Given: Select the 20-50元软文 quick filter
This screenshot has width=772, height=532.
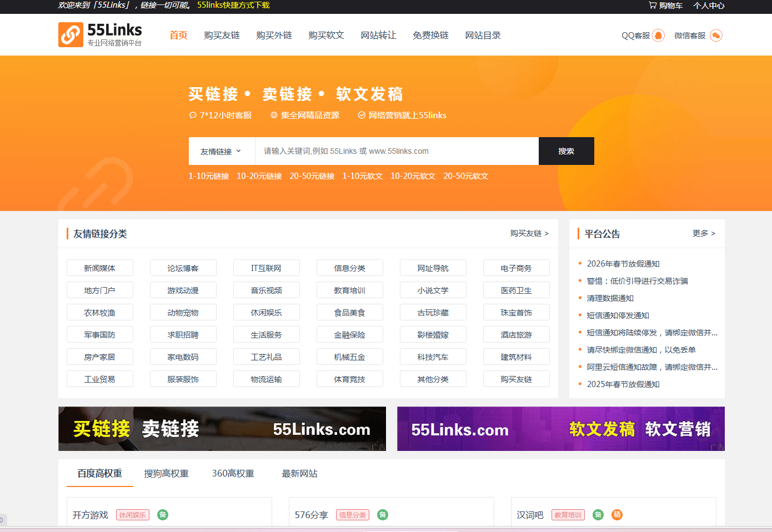Looking at the screenshot, I should 465,176.
